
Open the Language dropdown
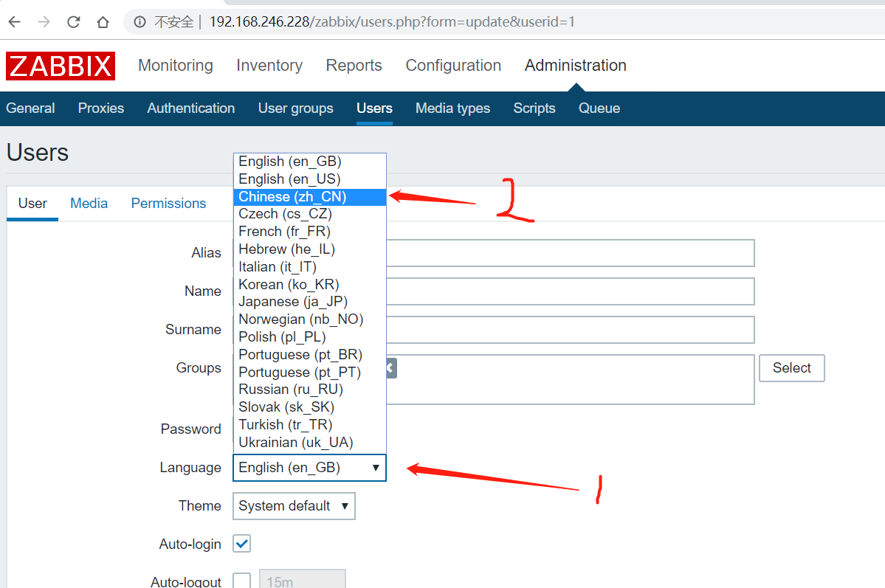coord(309,468)
